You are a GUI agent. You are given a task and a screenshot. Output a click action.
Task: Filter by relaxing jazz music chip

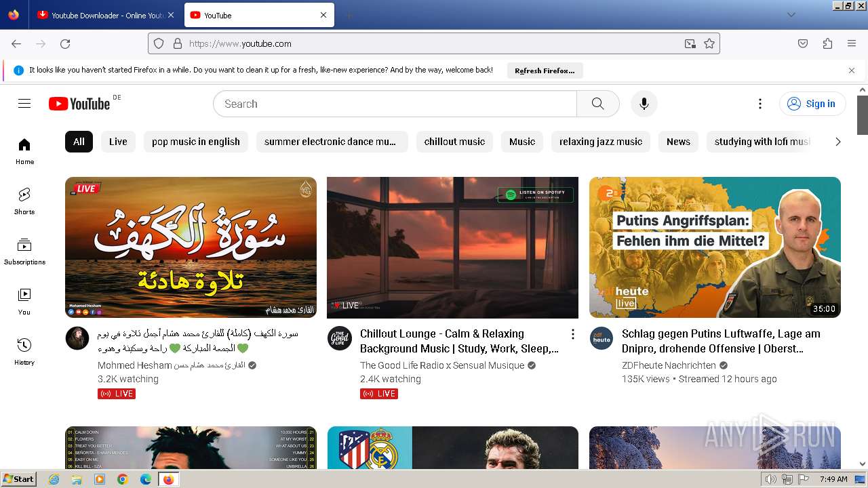click(601, 142)
